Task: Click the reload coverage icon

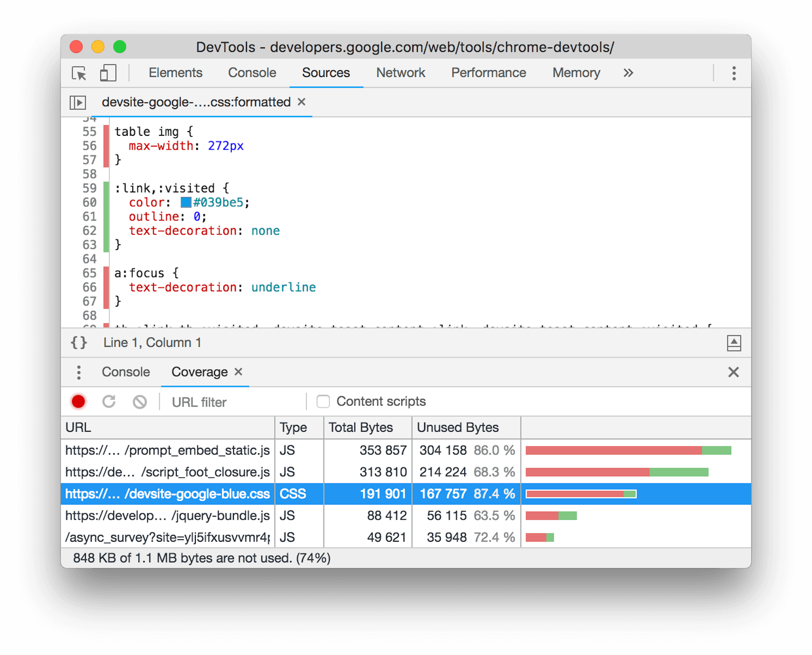Action: (x=108, y=401)
